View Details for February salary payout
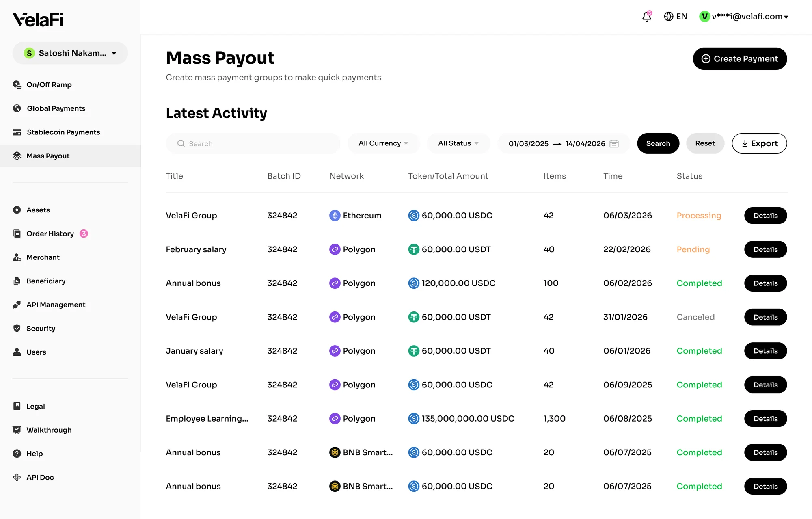The width and height of the screenshot is (812, 519). click(765, 249)
